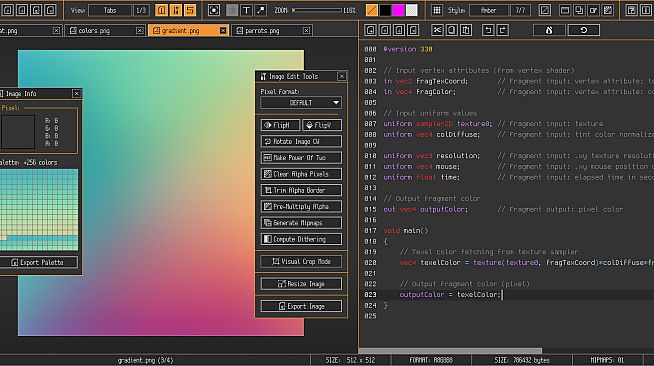Toggle the T text helper icon
The width and height of the screenshot is (654, 366).
pos(247,10)
